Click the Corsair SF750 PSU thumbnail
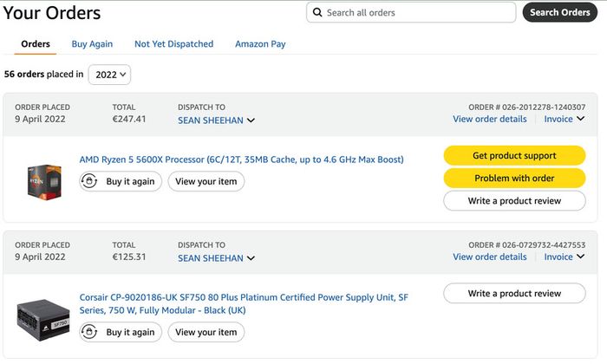This screenshot has width=607, height=364. (43, 320)
